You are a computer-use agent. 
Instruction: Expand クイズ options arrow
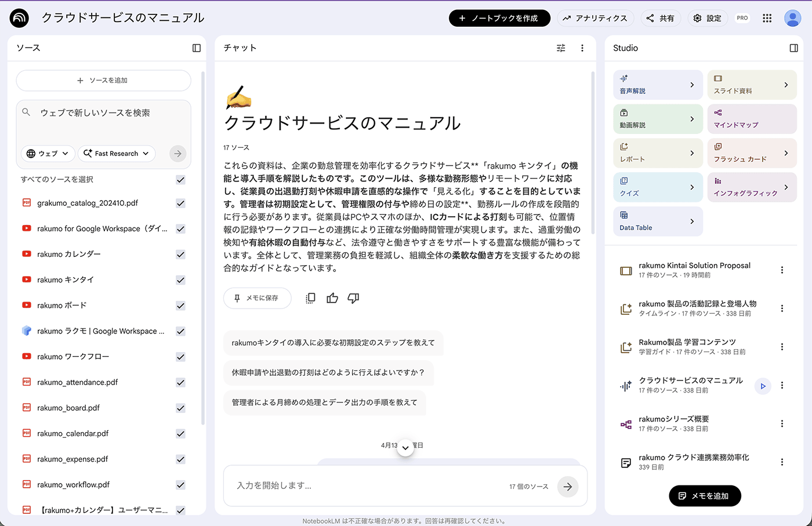[692, 187]
